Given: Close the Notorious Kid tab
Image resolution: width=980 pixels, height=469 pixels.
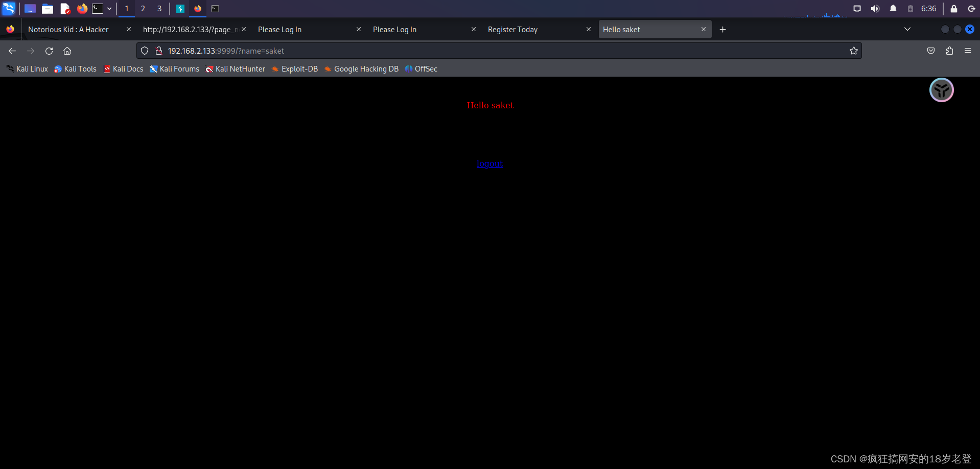Looking at the screenshot, I should (x=129, y=30).
